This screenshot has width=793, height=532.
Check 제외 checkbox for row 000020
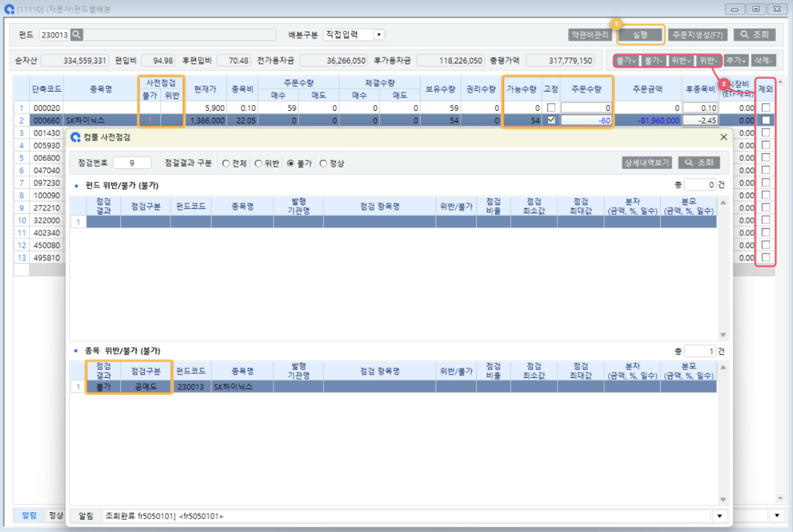766,108
